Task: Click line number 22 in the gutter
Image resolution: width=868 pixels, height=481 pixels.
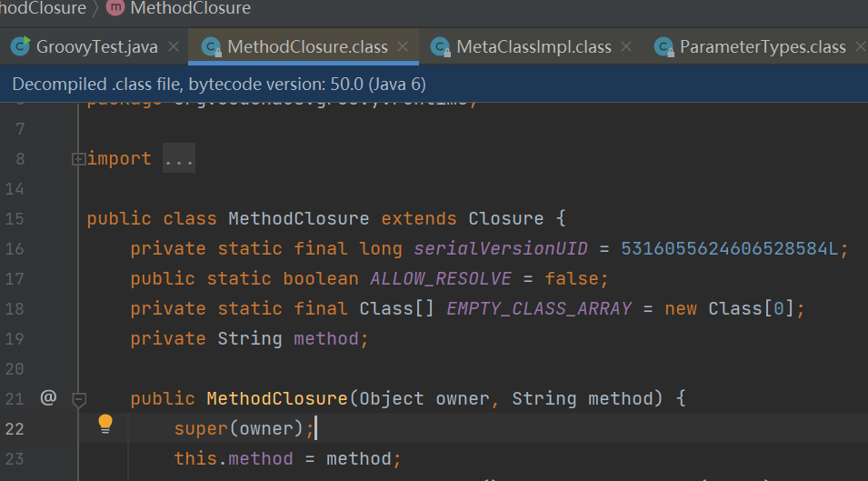Action: (x=15, y=428)
